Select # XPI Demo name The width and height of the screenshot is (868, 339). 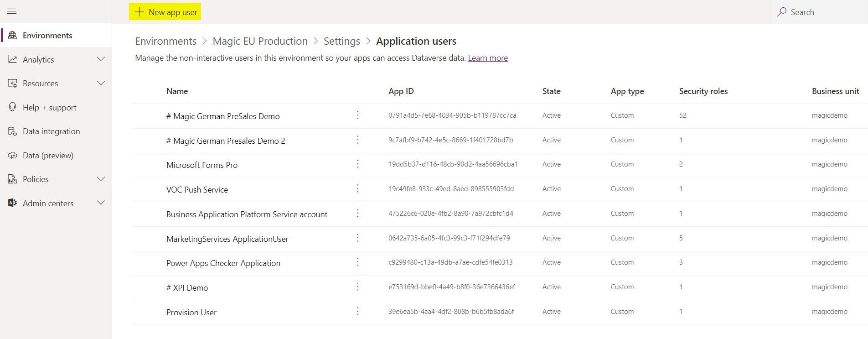[x=187, y=287]
